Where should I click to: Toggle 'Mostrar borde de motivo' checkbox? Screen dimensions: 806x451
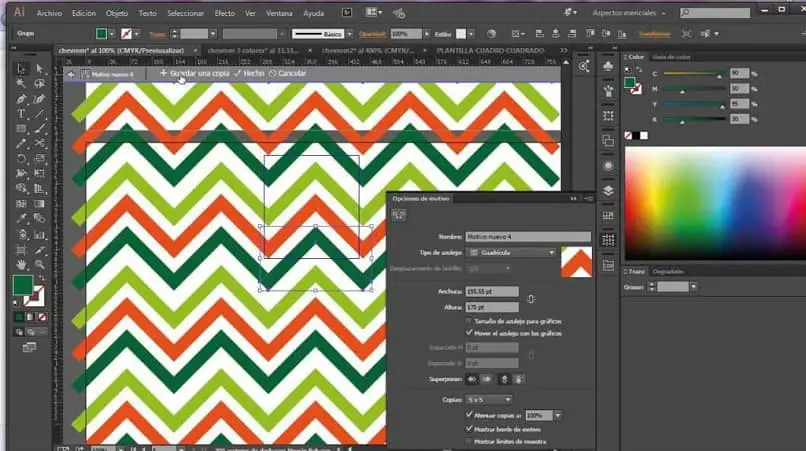(470, 427)
